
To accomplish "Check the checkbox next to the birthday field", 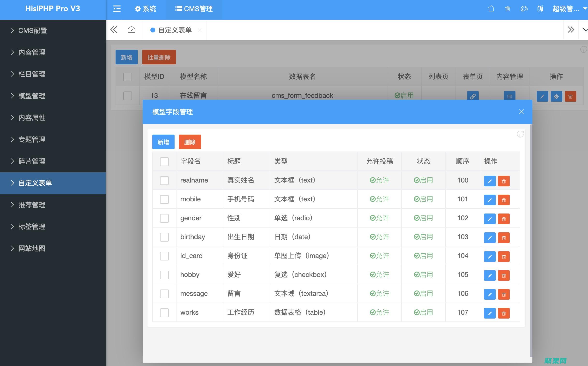I will pyautogui.click(x=164, y=237).
